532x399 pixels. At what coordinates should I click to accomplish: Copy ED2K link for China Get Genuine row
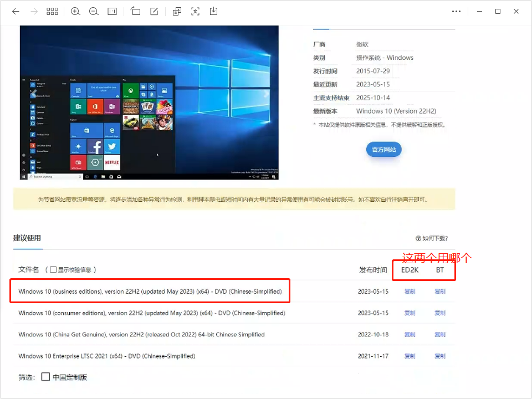click(x=410, y=335)
